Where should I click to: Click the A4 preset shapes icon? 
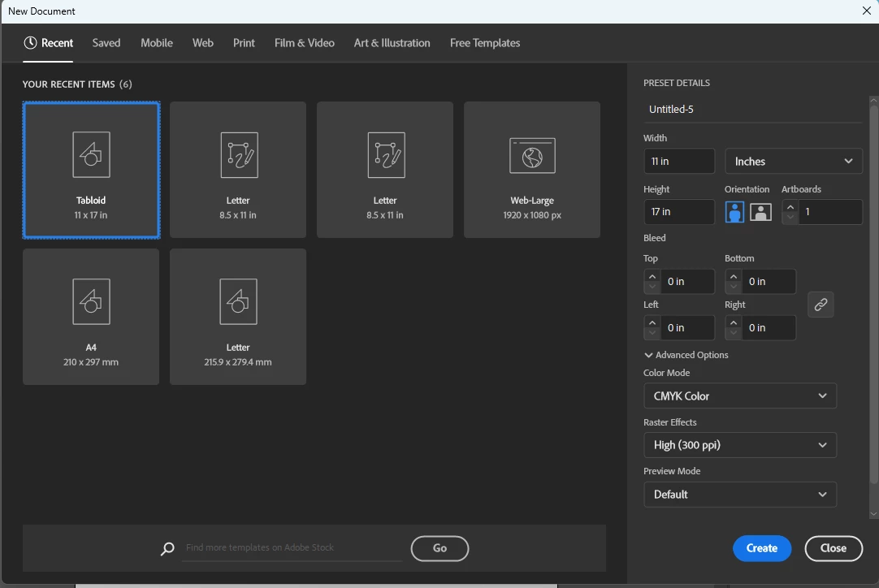coord(91,301)
